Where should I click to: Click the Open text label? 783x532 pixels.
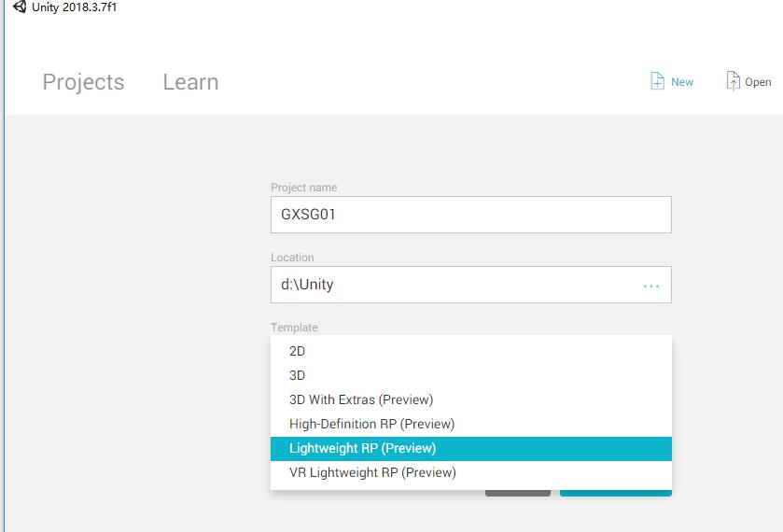coord(758,82)
